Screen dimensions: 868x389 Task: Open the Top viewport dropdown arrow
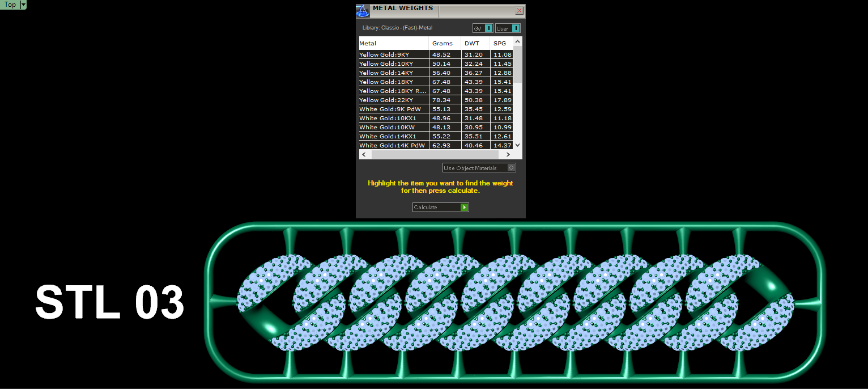pos(23,5)
